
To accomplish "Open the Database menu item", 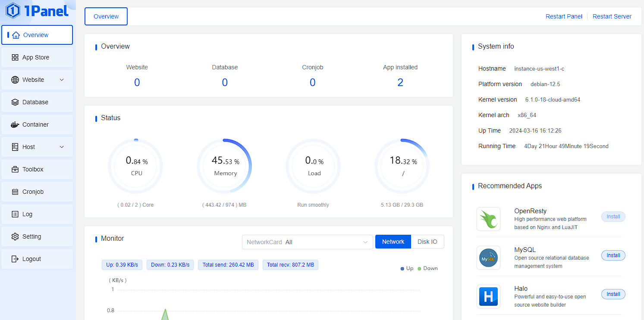I will (x=37, y=102).
